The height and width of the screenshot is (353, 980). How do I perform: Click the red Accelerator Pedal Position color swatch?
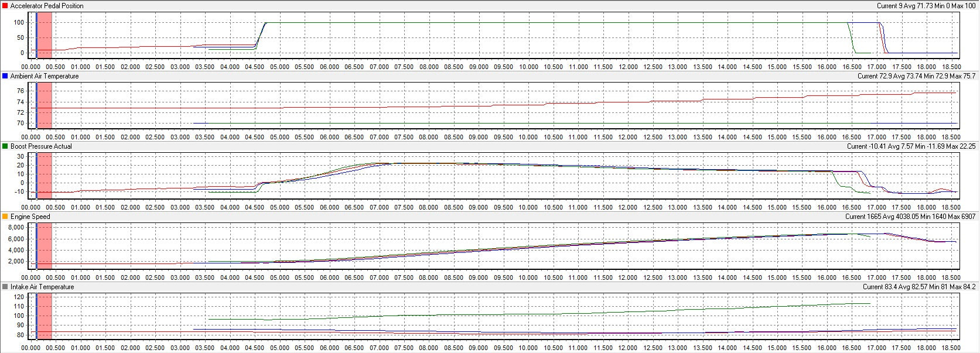[5, 6]
